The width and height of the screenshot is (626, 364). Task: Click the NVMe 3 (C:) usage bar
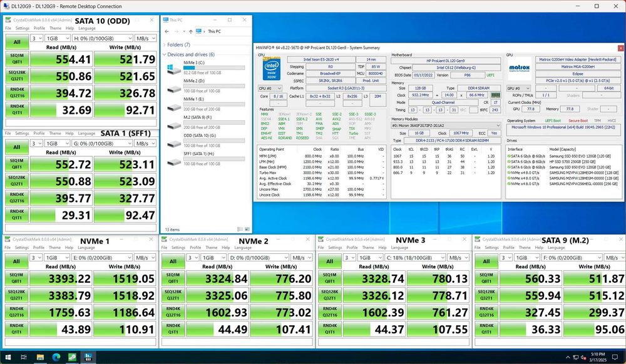214,68
